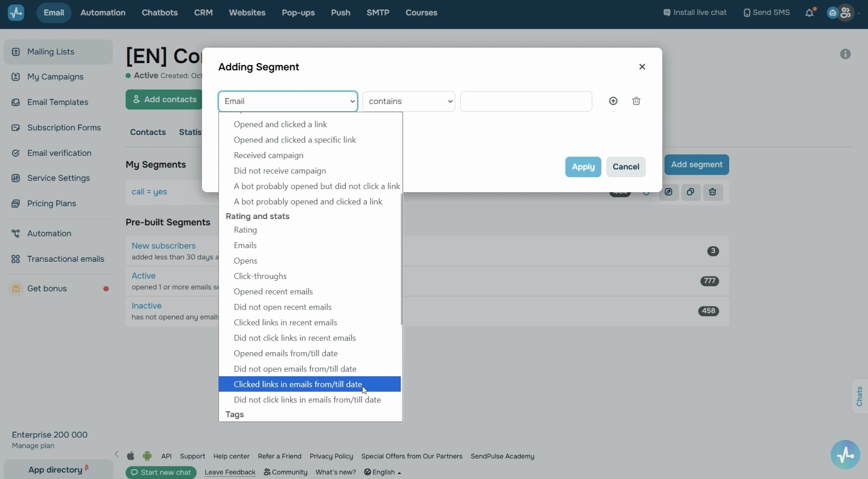Switch to the Contacts tab
The image size is (868, 479).
tap(148, 132)
